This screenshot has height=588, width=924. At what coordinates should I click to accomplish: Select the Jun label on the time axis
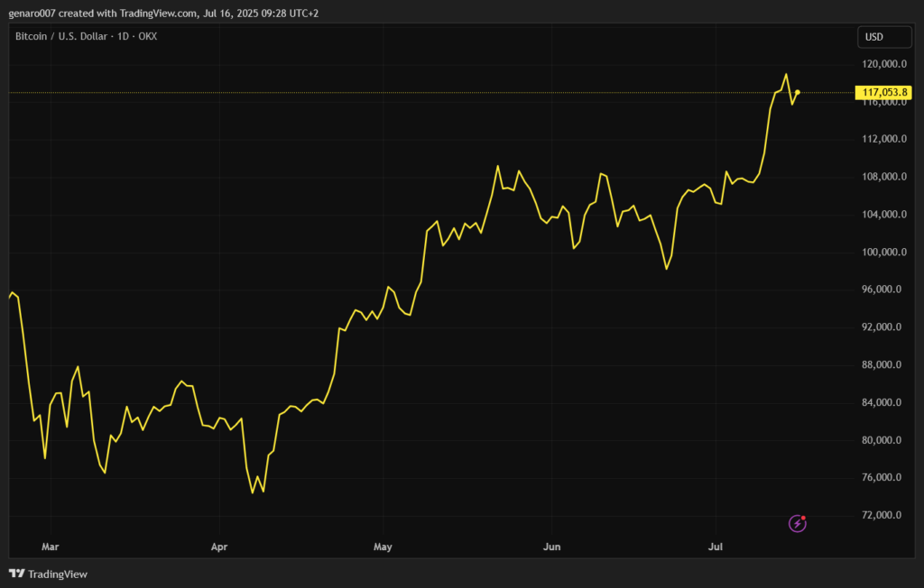552,547
